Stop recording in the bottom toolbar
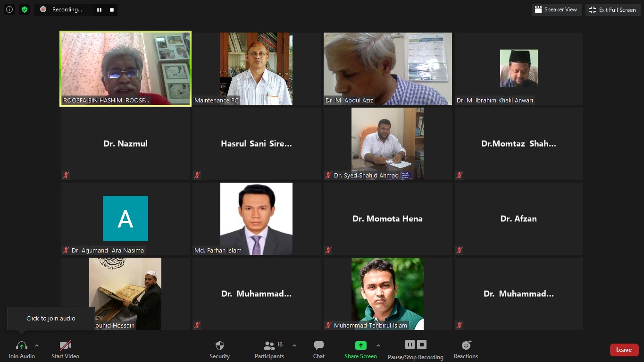644x362 pixels. pos(422,345)
